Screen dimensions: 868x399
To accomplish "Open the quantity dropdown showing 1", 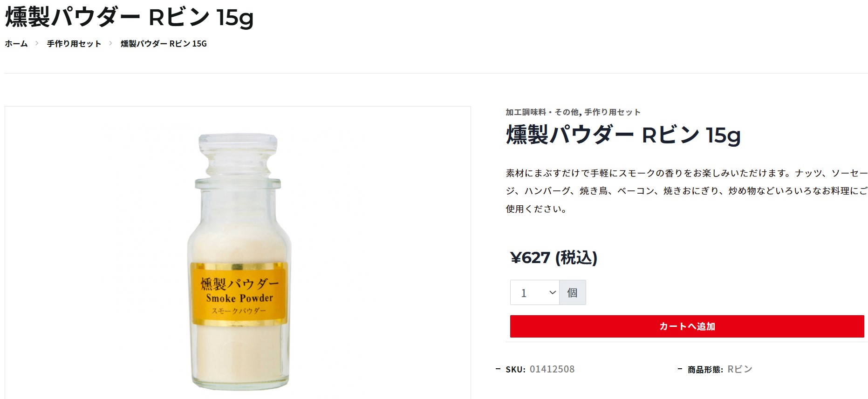I will [x=535, y=292].
